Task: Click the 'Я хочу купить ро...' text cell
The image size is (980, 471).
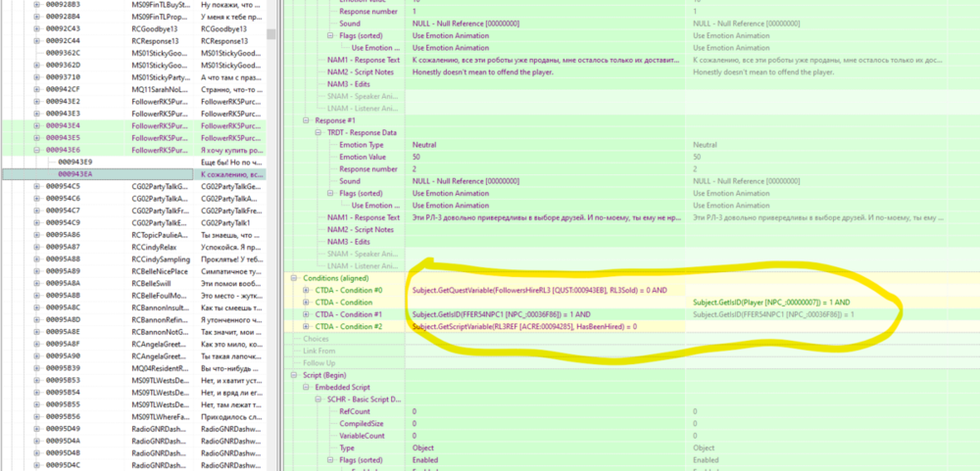Action: (x=232, y=150)
